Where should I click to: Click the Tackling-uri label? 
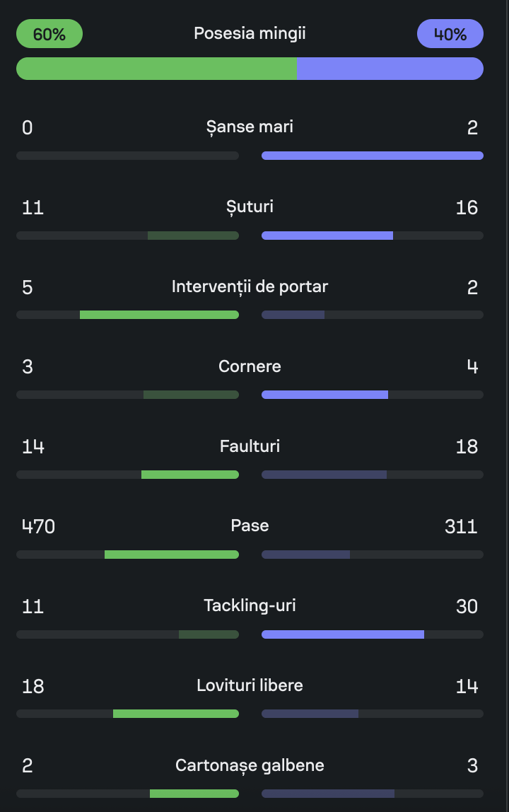tap(250, 606)
